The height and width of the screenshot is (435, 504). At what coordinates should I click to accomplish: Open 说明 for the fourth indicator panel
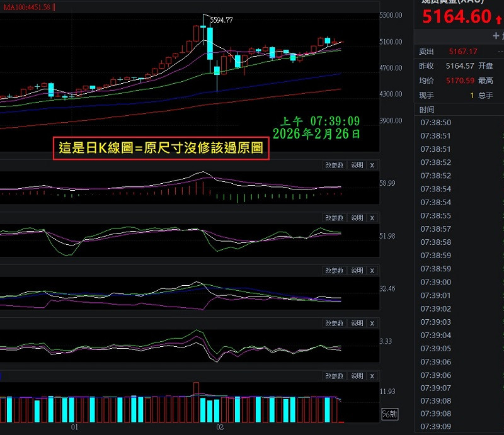357,323
